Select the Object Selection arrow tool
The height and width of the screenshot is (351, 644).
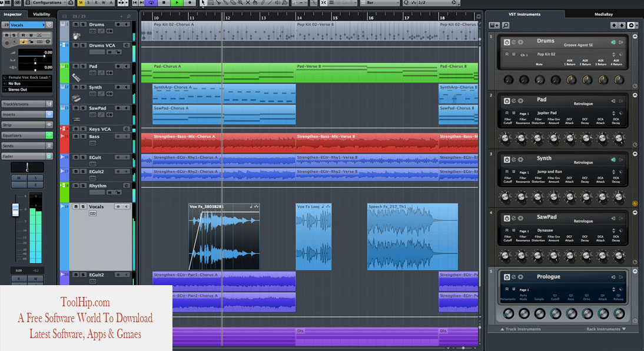coord(203,2)
